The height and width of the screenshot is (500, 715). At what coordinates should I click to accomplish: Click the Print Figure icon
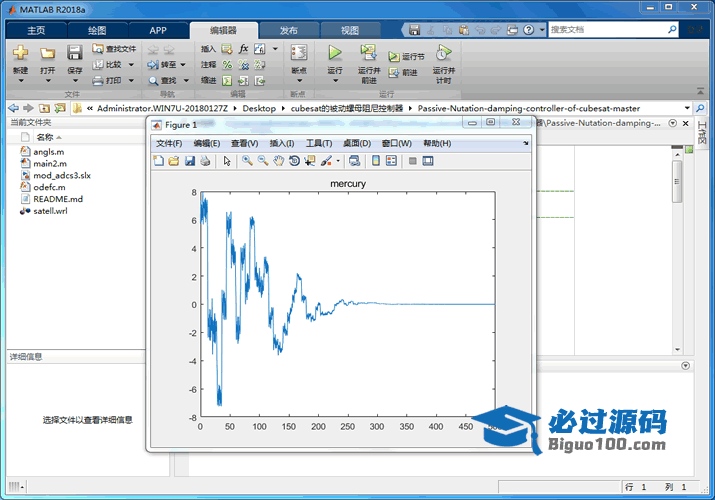[x=205, y=160]
